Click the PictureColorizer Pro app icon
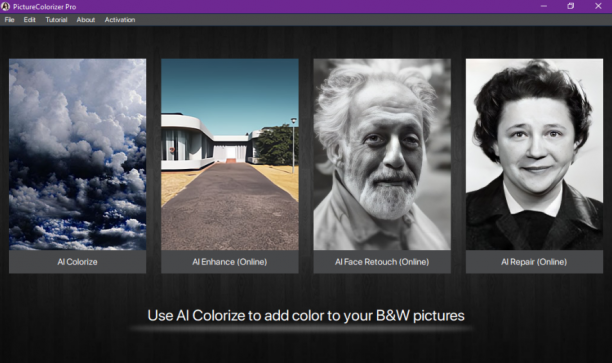 click(5, 6)
